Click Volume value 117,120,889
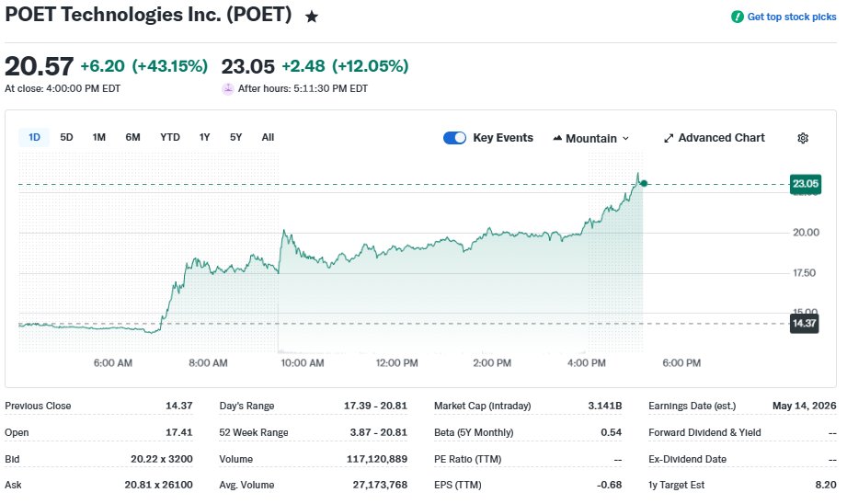This screenshot has width=847, height=504. click(376, 459)
